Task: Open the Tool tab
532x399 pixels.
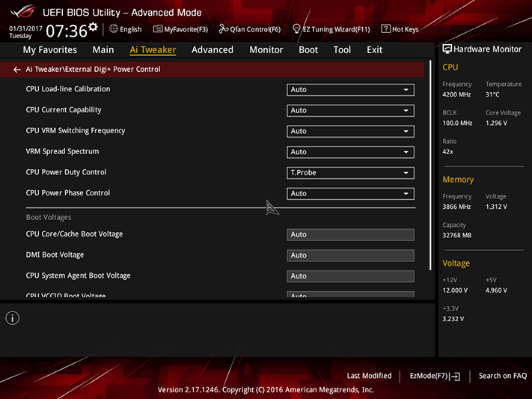Action: tap(342, 50)
